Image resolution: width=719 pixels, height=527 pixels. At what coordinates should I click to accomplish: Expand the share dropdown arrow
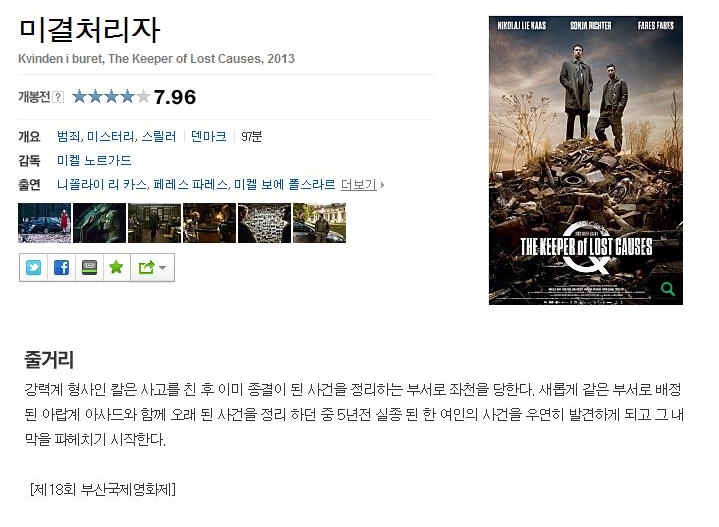[162, 267]
